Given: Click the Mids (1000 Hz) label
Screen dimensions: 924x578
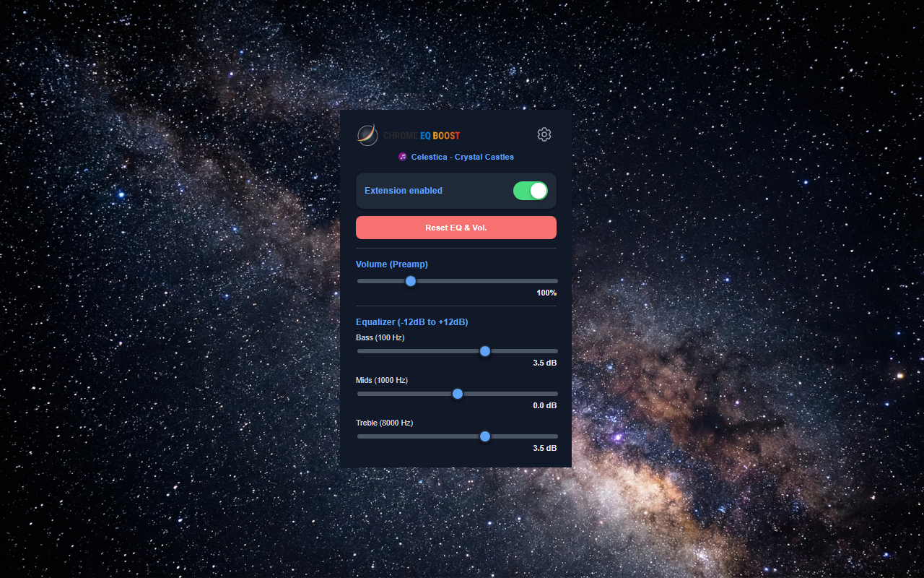Looking at the screenshot, I should point(382,380).
